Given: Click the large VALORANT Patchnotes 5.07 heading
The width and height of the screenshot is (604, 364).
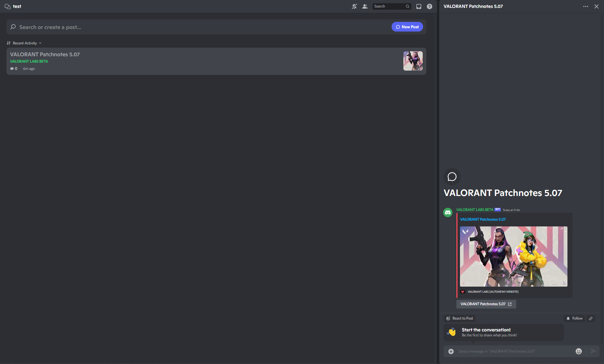Looking at the screenshot, I should (503, 193).
